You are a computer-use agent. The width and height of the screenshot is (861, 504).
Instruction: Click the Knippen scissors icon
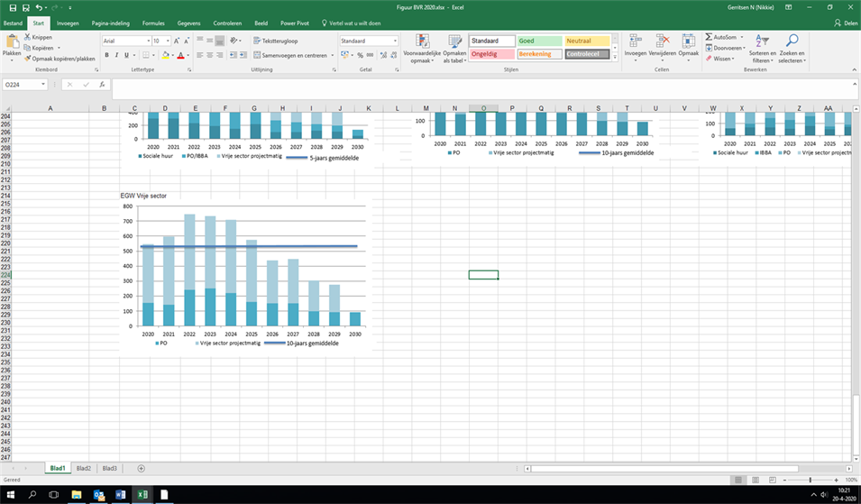[27, 38]
